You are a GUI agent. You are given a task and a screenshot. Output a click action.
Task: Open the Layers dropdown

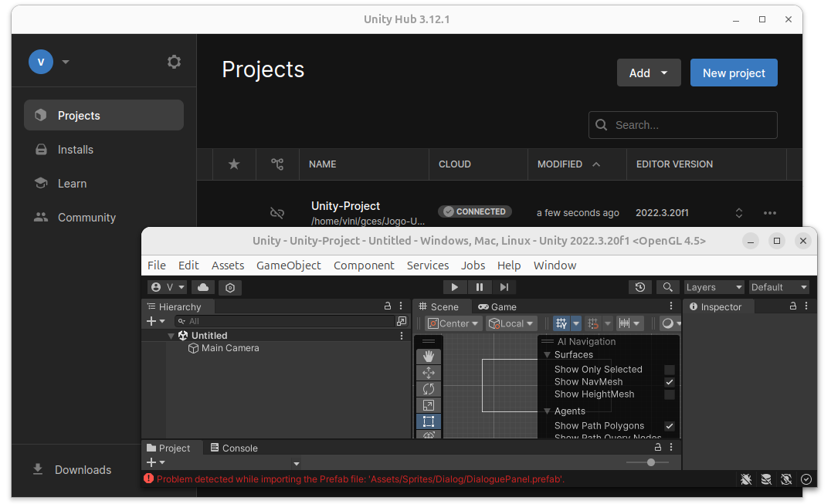(714, 287)
